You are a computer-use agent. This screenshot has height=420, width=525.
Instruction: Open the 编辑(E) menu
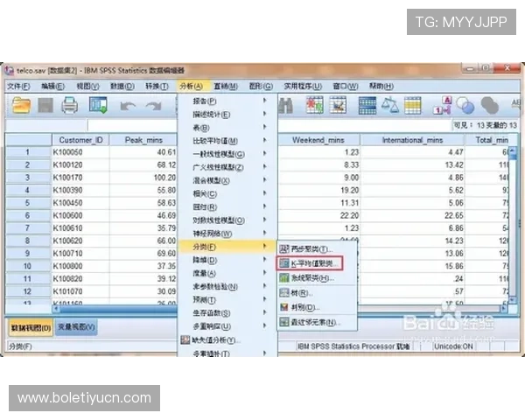[52, 87]
